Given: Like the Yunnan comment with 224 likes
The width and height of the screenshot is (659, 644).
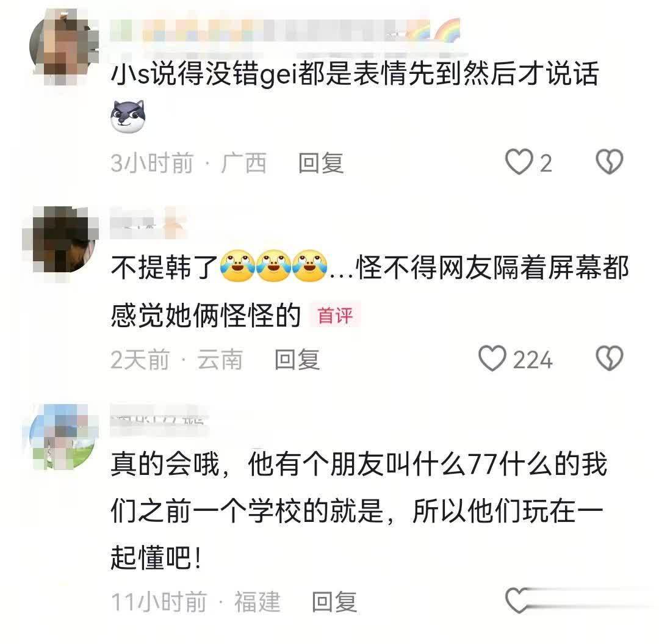Looking at the screenshot, I should [x=492, y=358].
